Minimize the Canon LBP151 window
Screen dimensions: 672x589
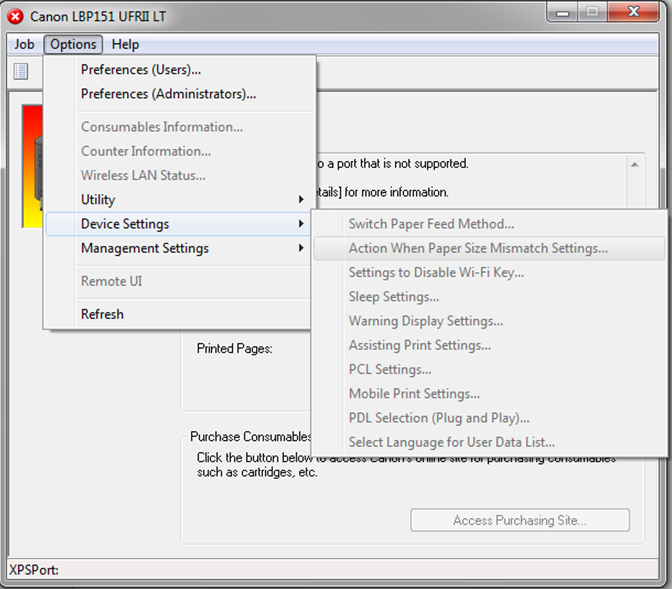[562, 13]
